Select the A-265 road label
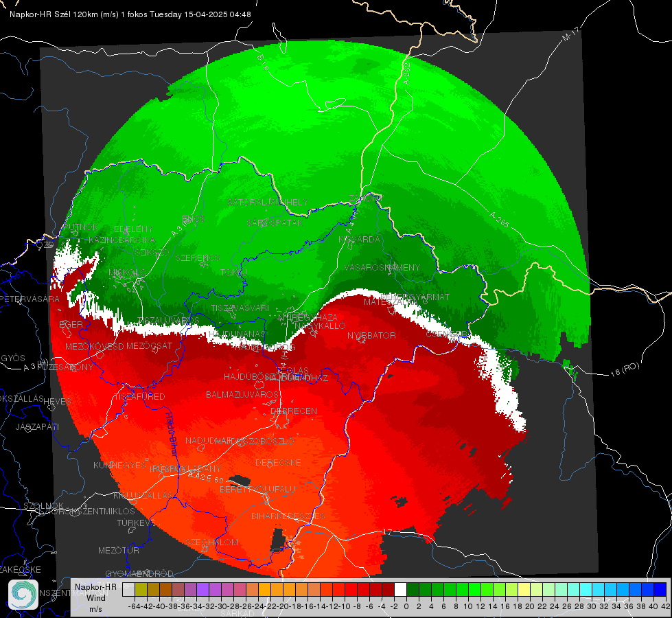This screenshot has height=618, width=672. pyautogui.click(x=499, y=220)
